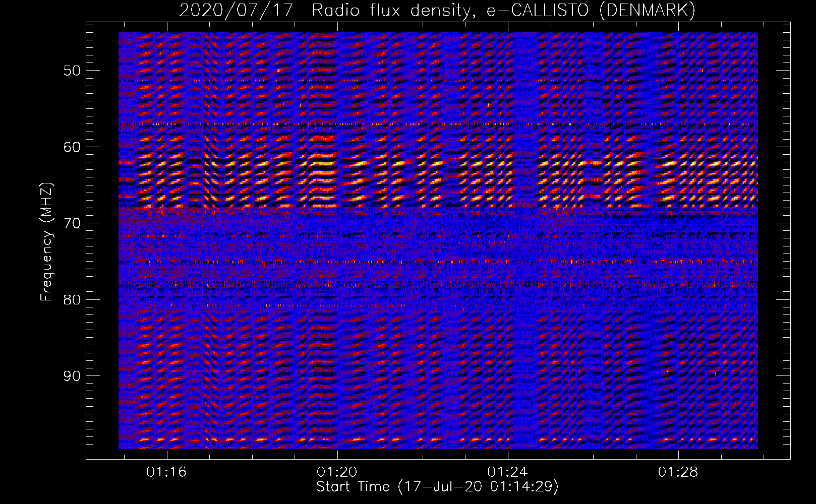816x504 pixels.
Task: Click the time tick label '01:16'
Action: point(166,472)
